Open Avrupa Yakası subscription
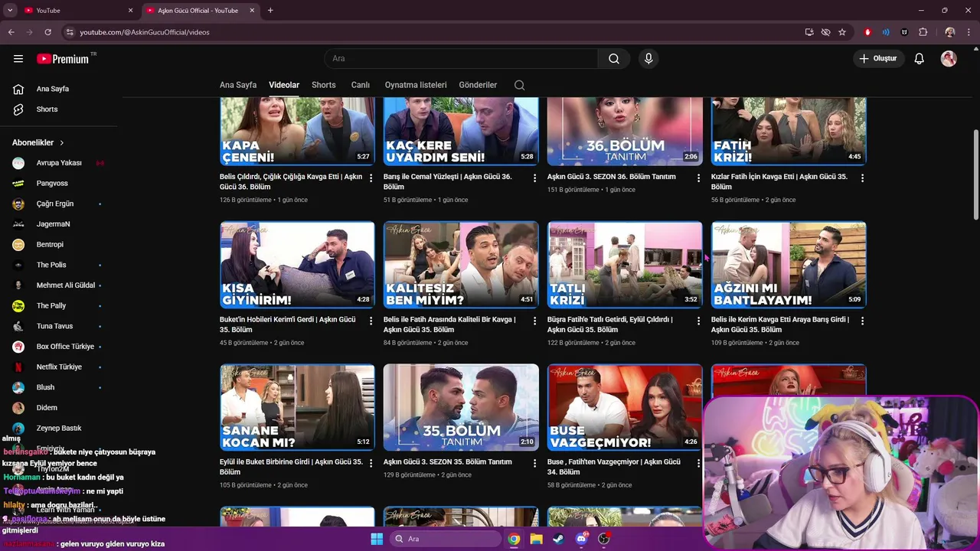 tap(58, 163)
